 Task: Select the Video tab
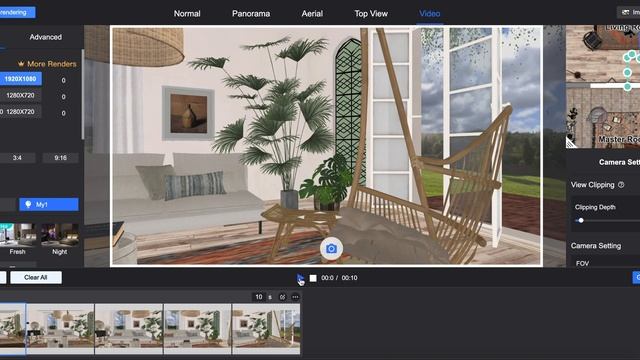[429, 13]
